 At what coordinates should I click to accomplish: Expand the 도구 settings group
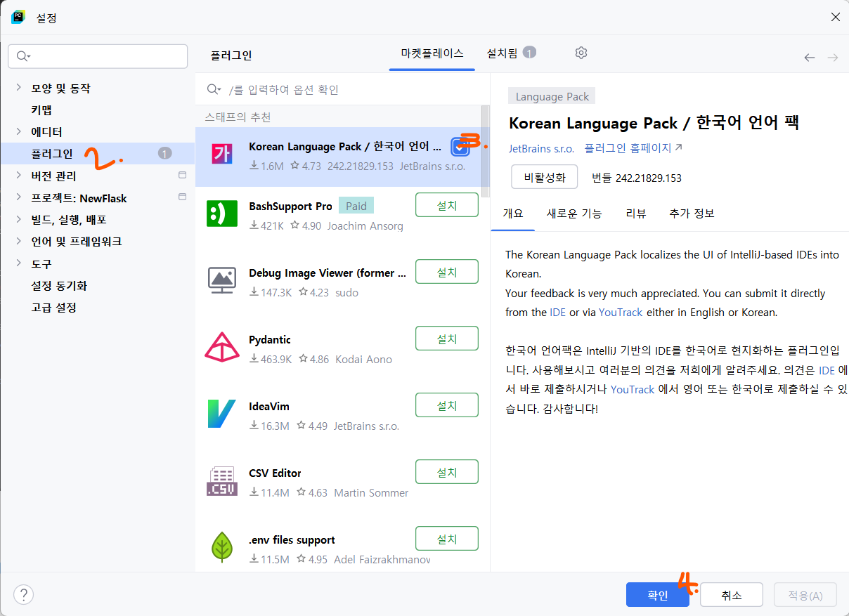pos(19,263)
